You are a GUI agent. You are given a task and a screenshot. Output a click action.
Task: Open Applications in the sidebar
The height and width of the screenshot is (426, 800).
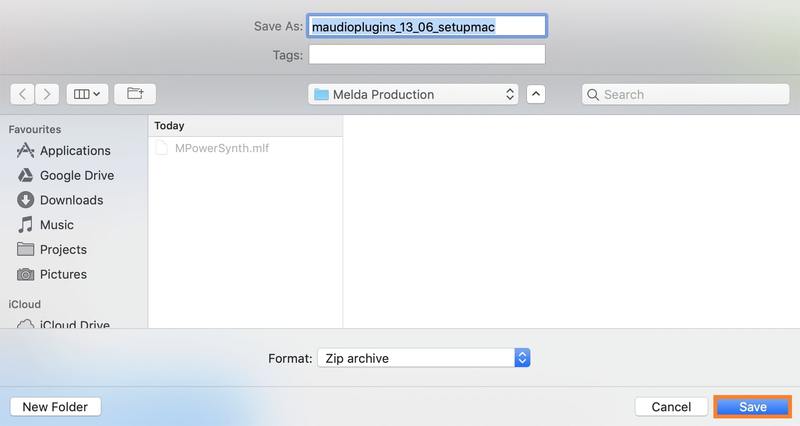click(74, 151)
